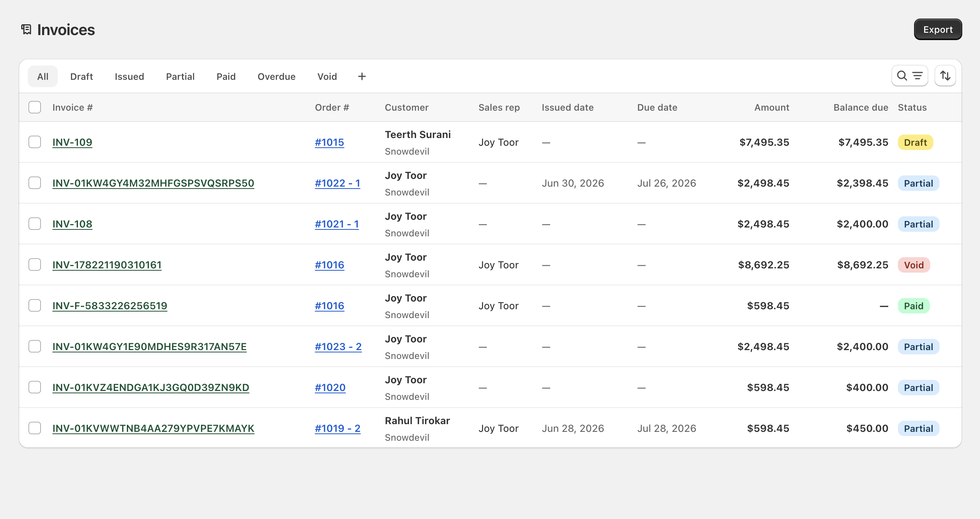Viewport: 980px width, 519px height.
Task: Check the INV-01KW4GY4M32MHFGSPSVQSRPS50 row checkbox
Action: tap(35, 183)
